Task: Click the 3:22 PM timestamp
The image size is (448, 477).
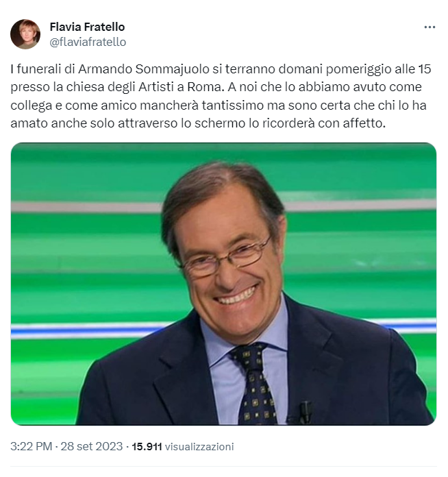Action: point(32,446)
